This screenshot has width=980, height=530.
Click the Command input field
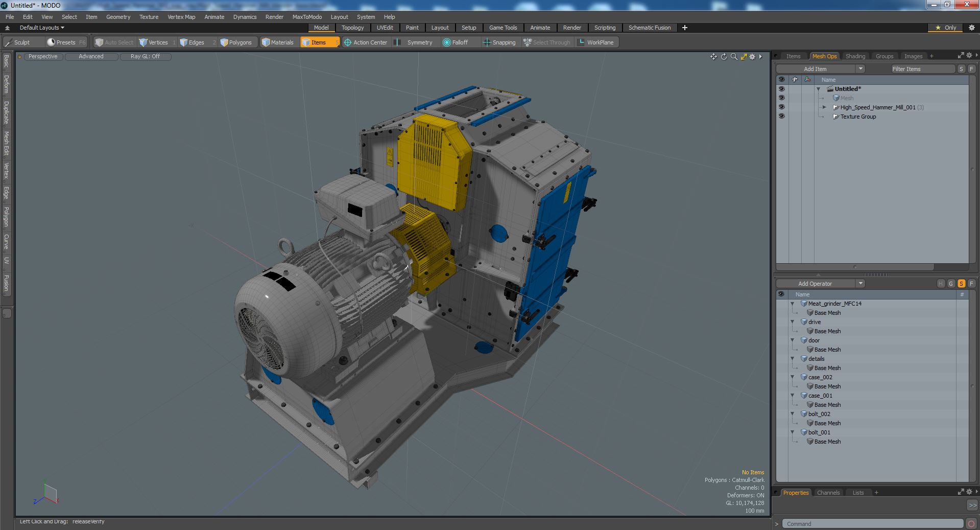pyautogui.click(x=873, y=524)
